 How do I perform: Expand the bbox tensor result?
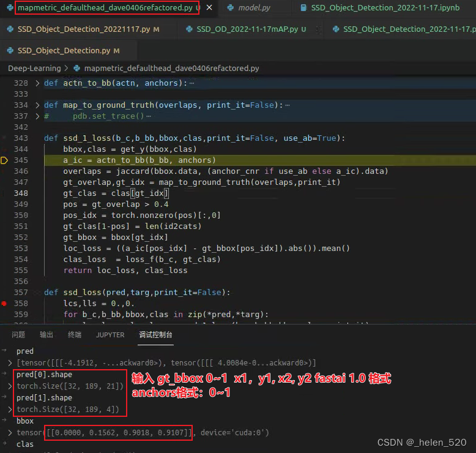pyautogui.click(x=10, y=433)
